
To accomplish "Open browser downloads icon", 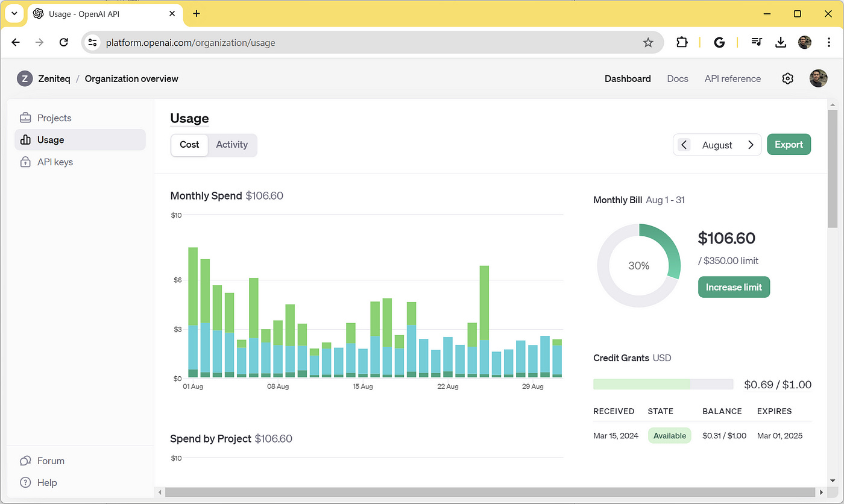I will (x=781, y=42).
